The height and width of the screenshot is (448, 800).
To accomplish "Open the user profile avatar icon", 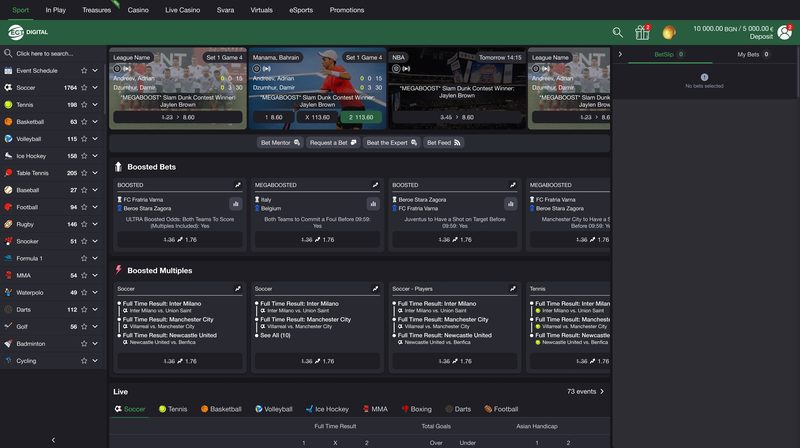I will tap(785, 33).
